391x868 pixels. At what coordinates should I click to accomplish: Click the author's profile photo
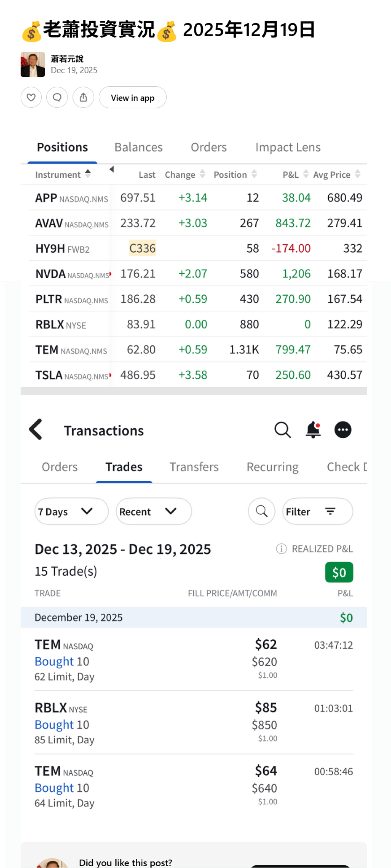33,65
